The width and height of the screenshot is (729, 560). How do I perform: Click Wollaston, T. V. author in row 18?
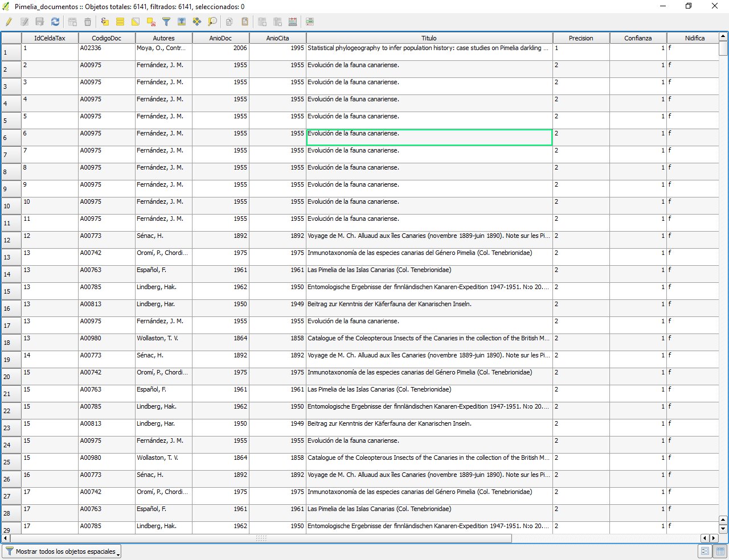[x=163, y=343]
